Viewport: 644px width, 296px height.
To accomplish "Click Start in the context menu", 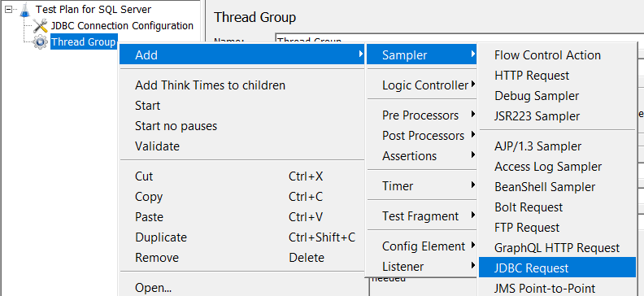I will (242, 106).
